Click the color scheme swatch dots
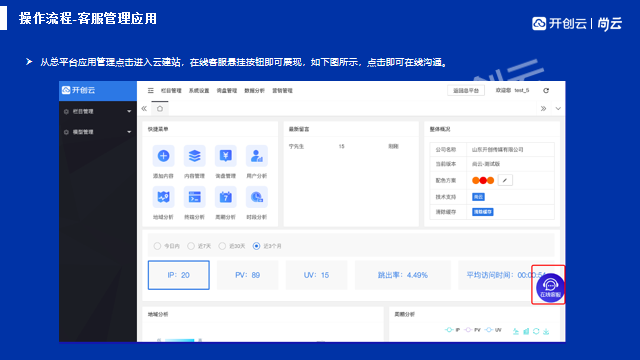640x360 pixels. pos(483,180)
